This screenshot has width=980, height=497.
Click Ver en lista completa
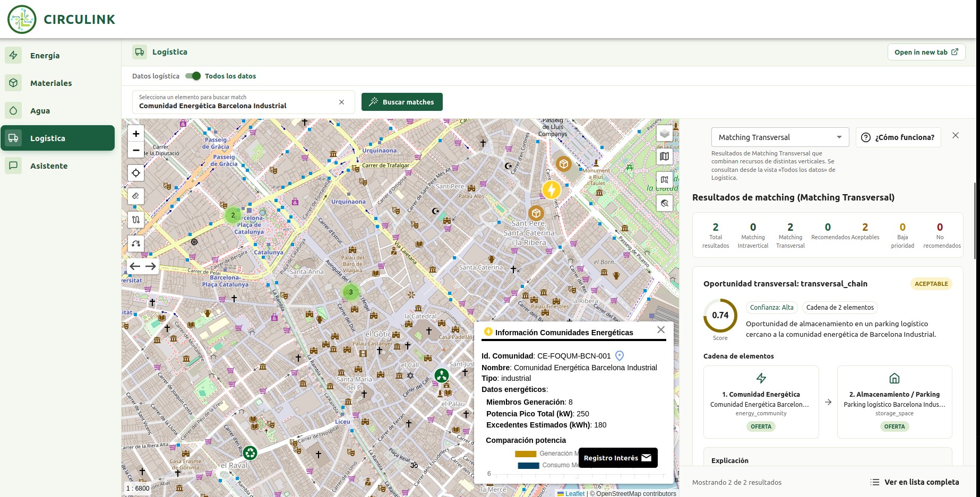pyautogui.click(x=915, y=482)
